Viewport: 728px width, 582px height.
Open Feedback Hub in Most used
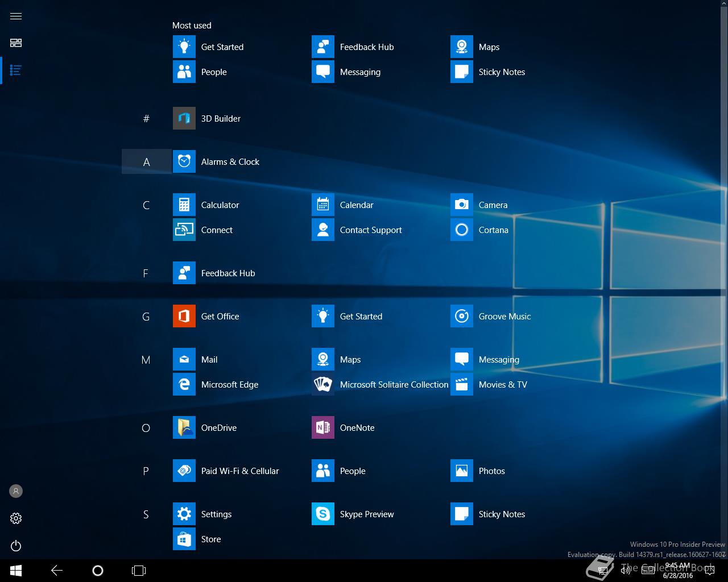pyautogui.click(x=322, y=47)
